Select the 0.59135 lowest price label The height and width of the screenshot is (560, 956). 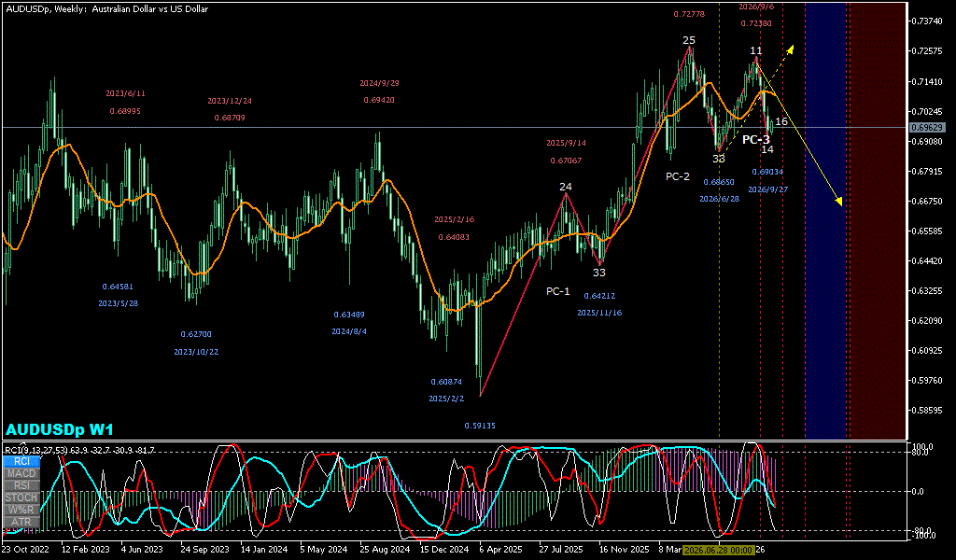(480, 426)
